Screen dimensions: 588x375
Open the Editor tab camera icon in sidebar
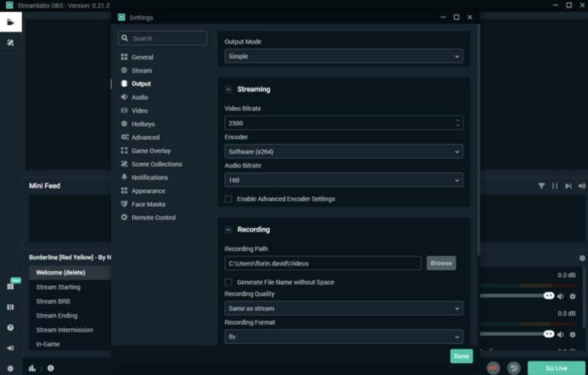[x=11, y=22]
